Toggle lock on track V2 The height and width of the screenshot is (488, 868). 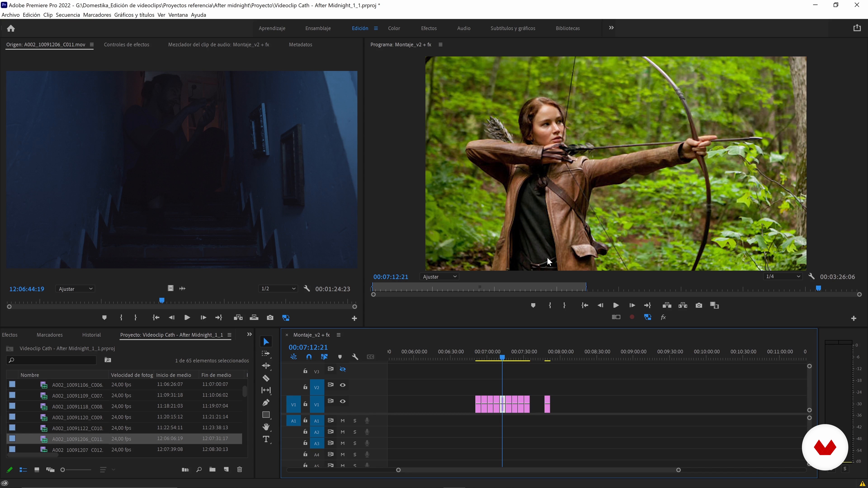click(x=305, y=387)
